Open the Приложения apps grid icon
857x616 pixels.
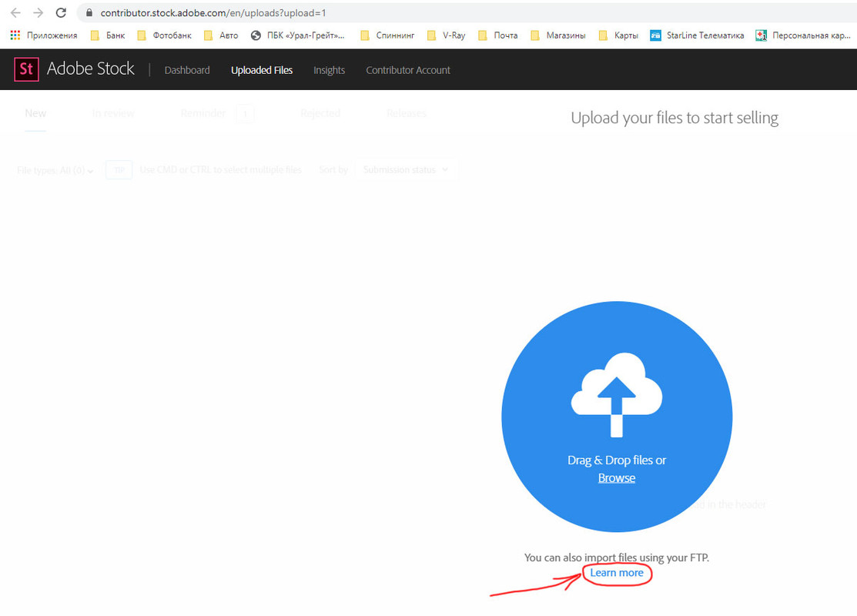(x=15, y=35)
